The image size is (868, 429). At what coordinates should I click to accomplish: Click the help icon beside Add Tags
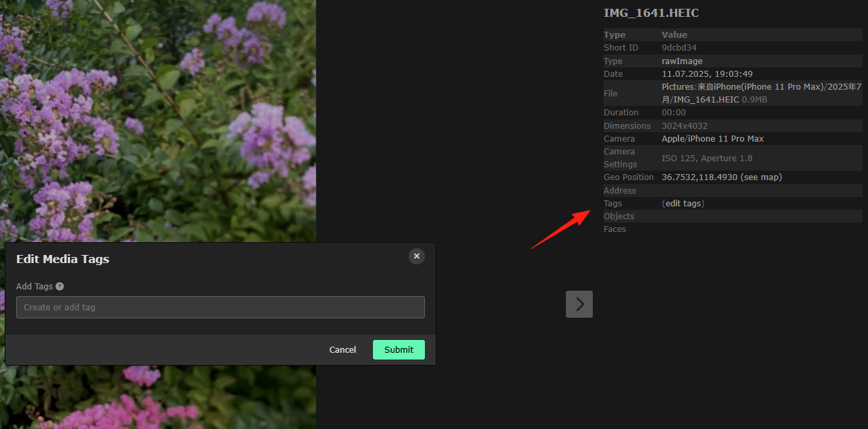[x=59, y=287]
